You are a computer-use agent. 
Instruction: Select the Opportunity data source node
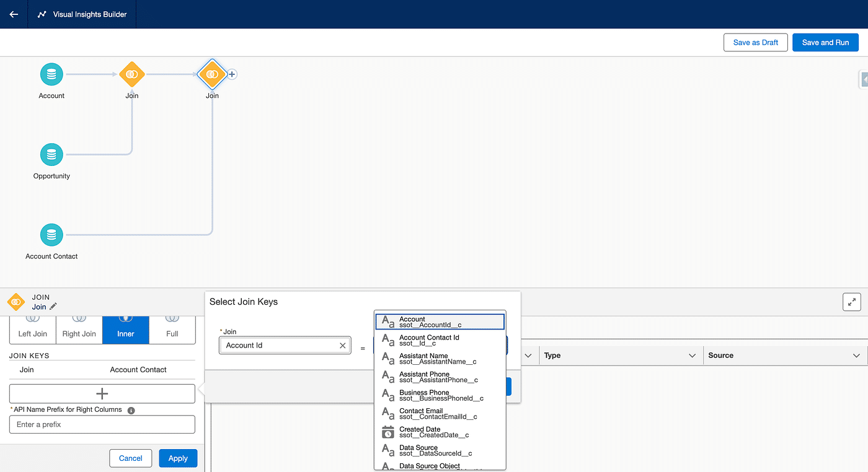tap(51, 155)
